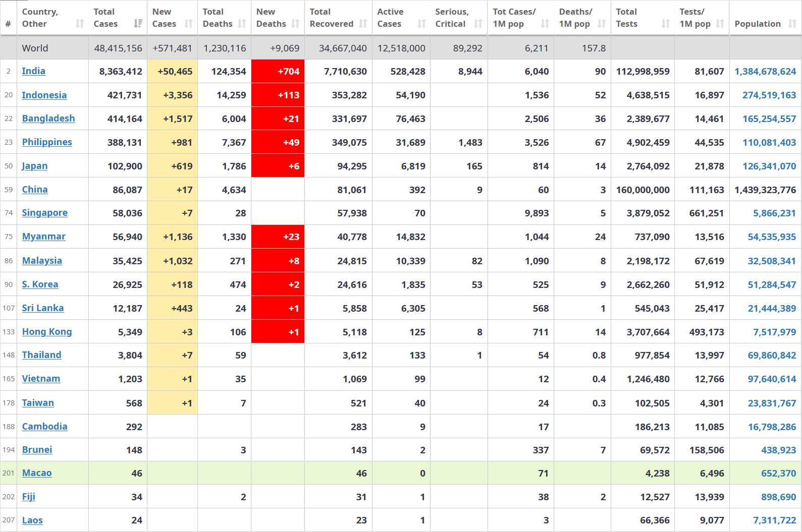The image size is (802, 532).
Task: Follow the Hong Kong link
Action: 47,332
